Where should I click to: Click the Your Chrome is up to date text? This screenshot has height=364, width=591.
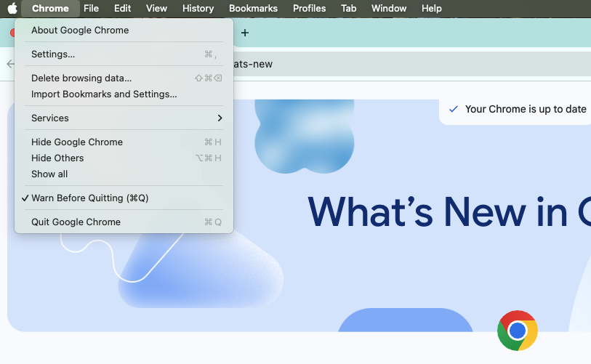click(526, 109)
